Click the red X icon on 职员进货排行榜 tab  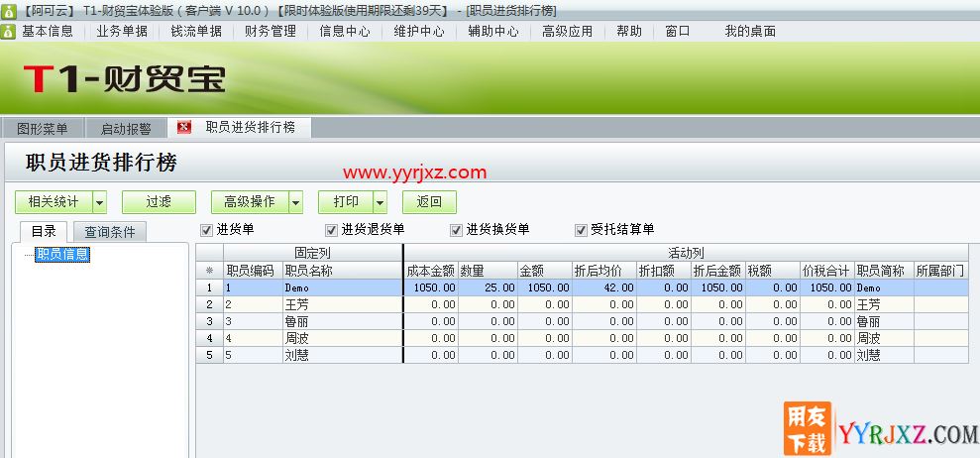click(183, 128)
